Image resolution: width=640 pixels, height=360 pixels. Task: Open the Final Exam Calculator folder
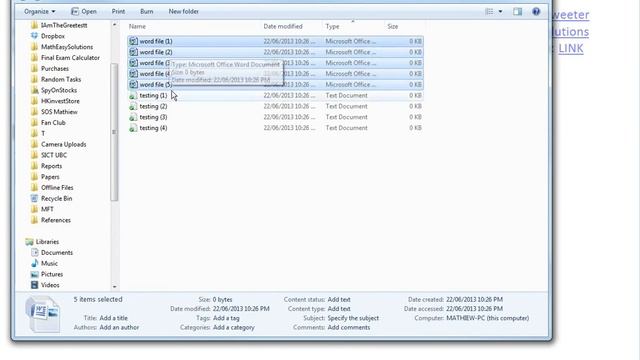click(70, 58)
